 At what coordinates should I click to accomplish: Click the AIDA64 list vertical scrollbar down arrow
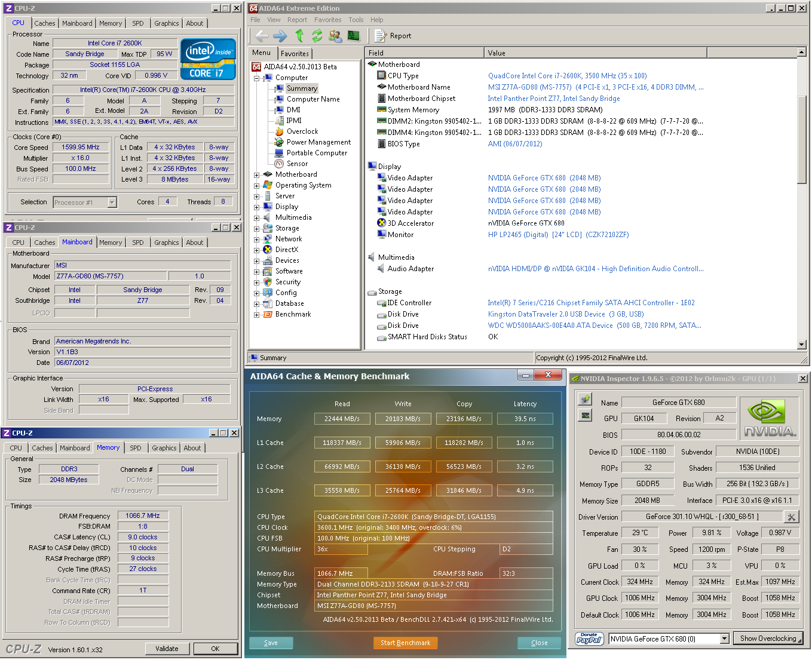(802, 345)
